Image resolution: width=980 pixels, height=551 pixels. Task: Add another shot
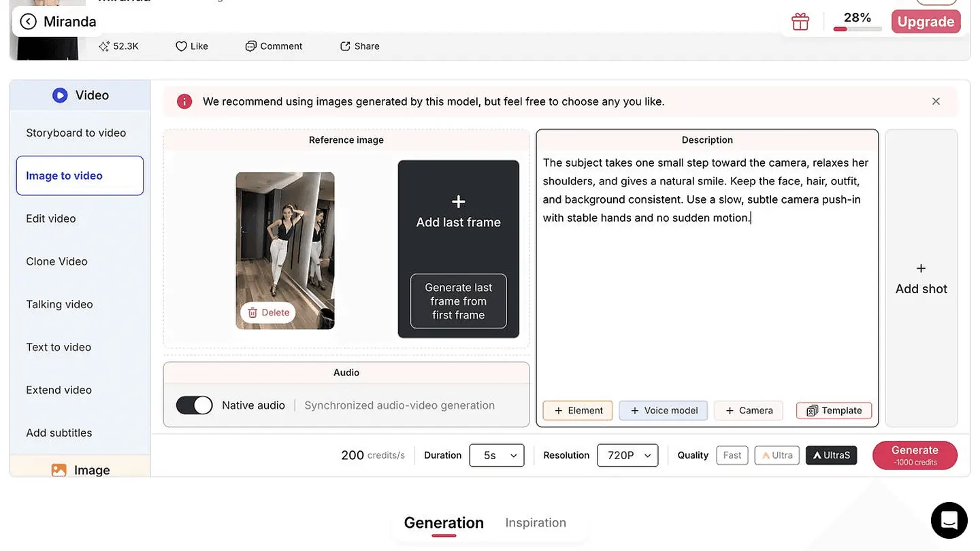pos(921,278)
